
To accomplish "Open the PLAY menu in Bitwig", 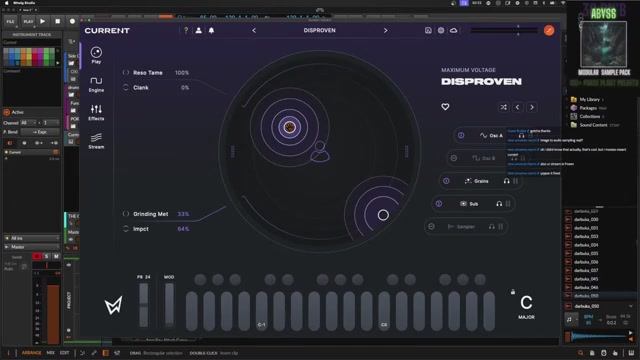I will [28, 21].
